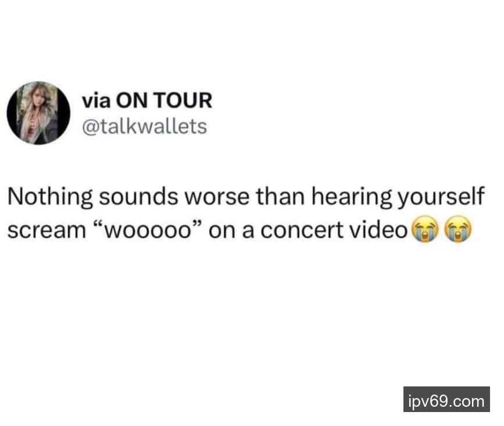
Task: Click the word "worse" in the tweet
Action: click(217, 198)
